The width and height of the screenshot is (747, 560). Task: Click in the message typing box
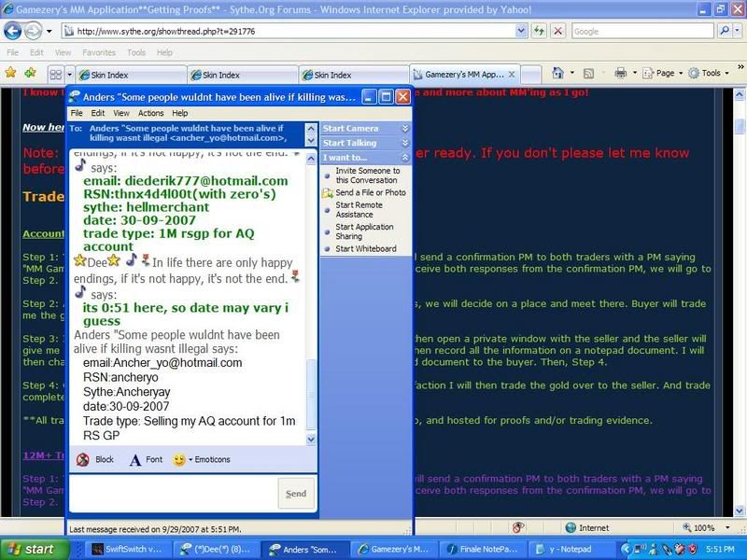(173, 494)
